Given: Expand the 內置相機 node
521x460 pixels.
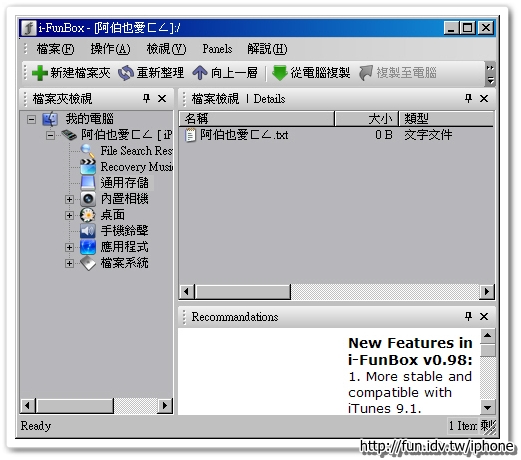Looking at the screenshot, I should click(x=69, y=199).
